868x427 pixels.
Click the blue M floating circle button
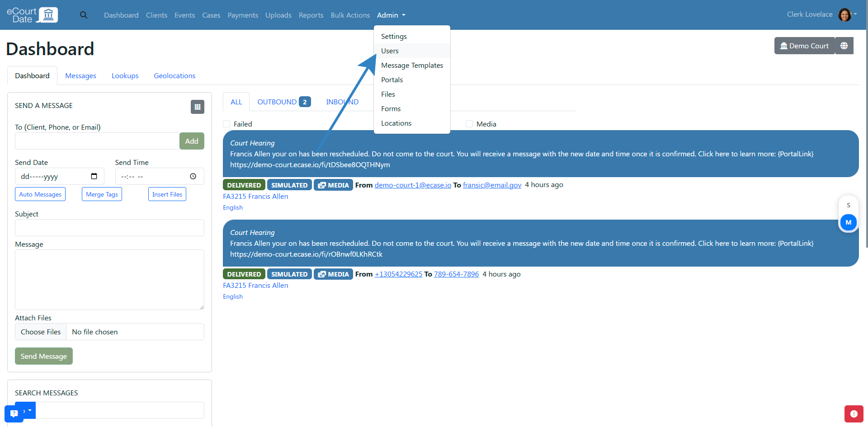849,222
